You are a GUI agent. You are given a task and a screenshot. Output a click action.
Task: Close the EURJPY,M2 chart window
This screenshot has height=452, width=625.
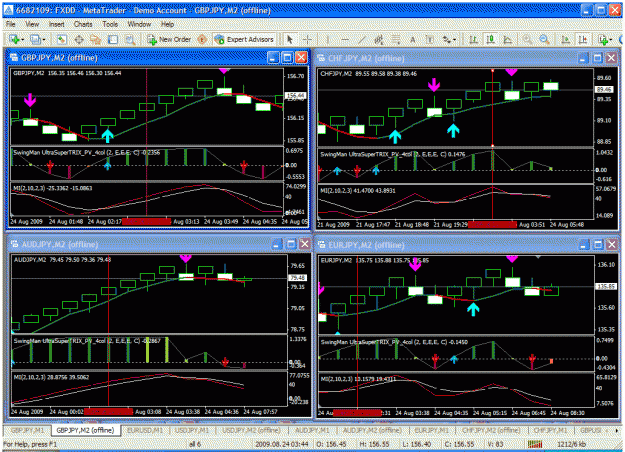[612, 244]
